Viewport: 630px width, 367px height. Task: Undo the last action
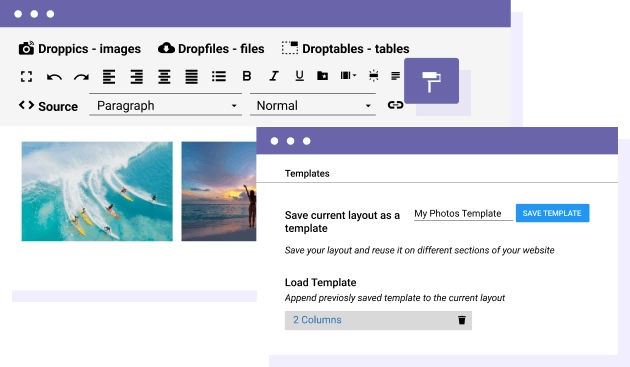(x=54, y=77)
